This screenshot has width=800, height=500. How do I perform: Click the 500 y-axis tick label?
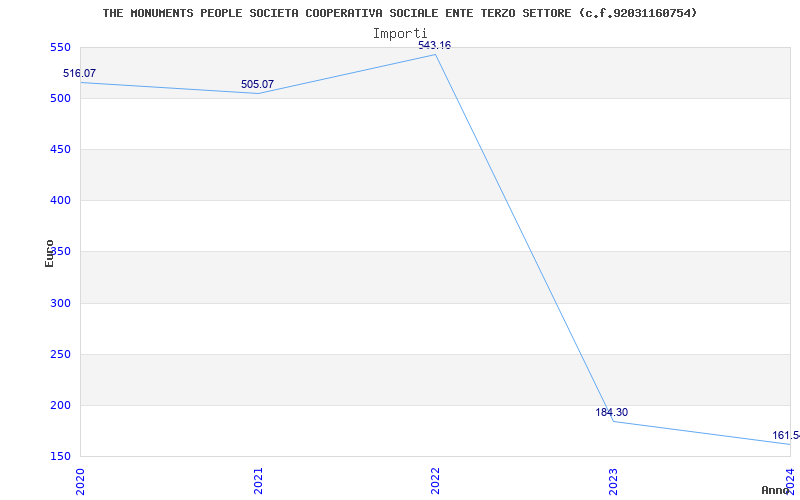(60, 98)
